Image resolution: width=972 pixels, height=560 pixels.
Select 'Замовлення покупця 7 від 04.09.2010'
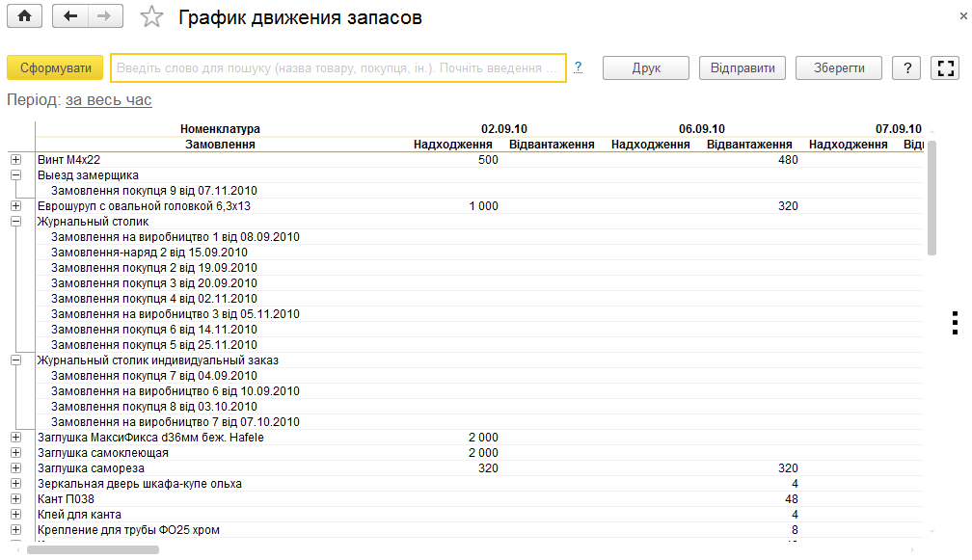pos(153,375)
